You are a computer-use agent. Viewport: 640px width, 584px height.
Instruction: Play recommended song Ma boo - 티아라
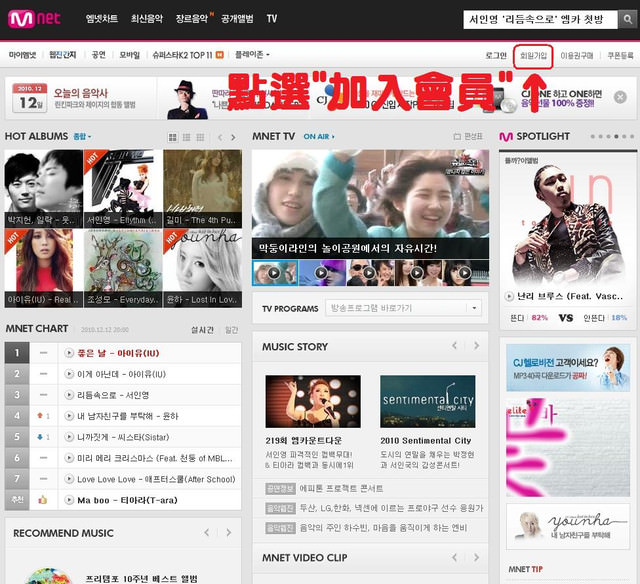tap(69, 500)
